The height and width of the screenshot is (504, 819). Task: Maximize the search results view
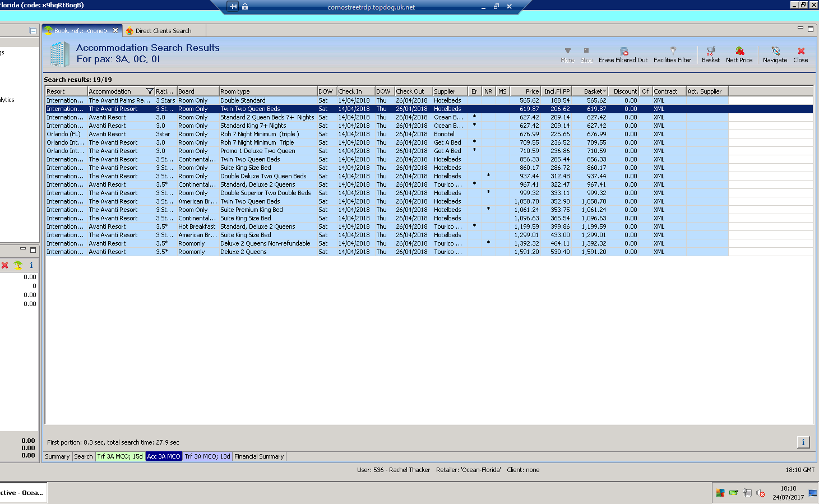coord(811,29)
